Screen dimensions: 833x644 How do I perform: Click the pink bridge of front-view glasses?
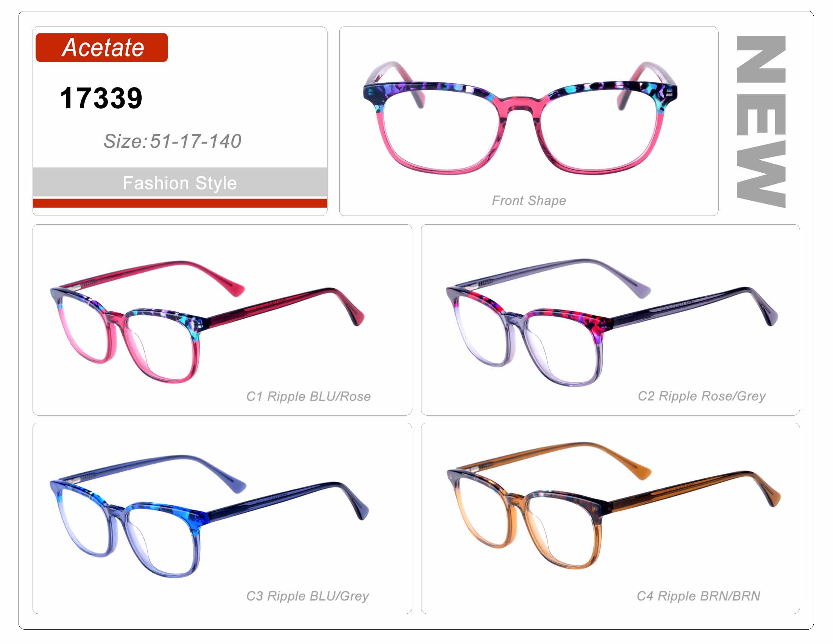pyautogui.click(x=520, y=104)
